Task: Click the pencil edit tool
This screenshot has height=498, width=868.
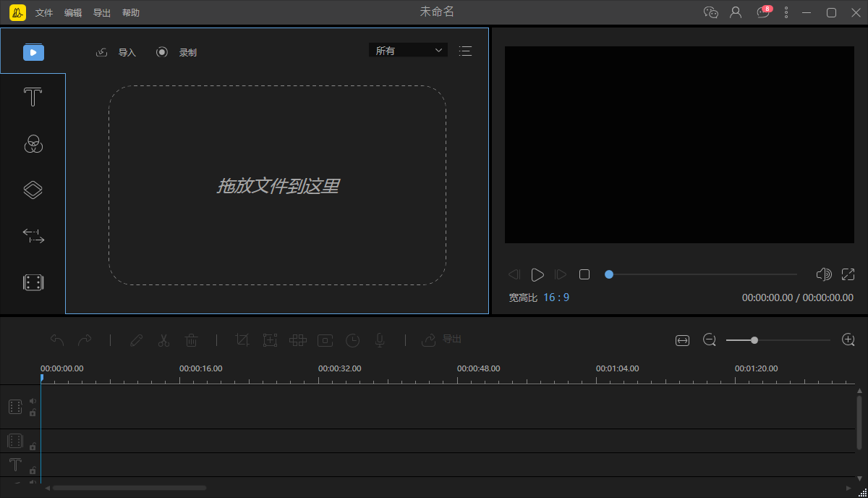Action: tap(136, 339)
